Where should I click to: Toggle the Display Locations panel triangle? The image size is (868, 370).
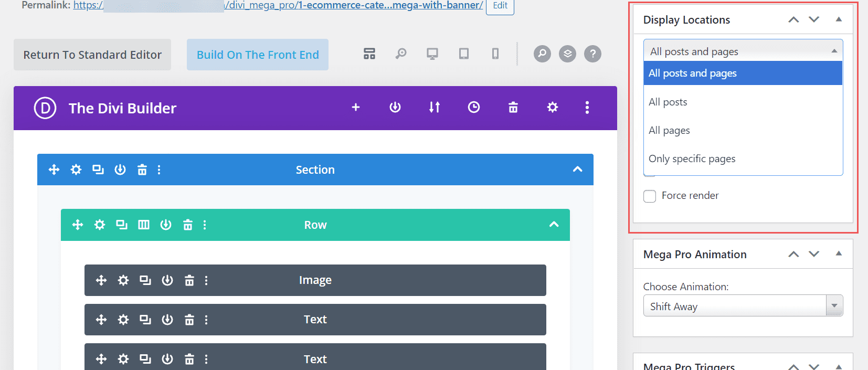tap(839, 19)
